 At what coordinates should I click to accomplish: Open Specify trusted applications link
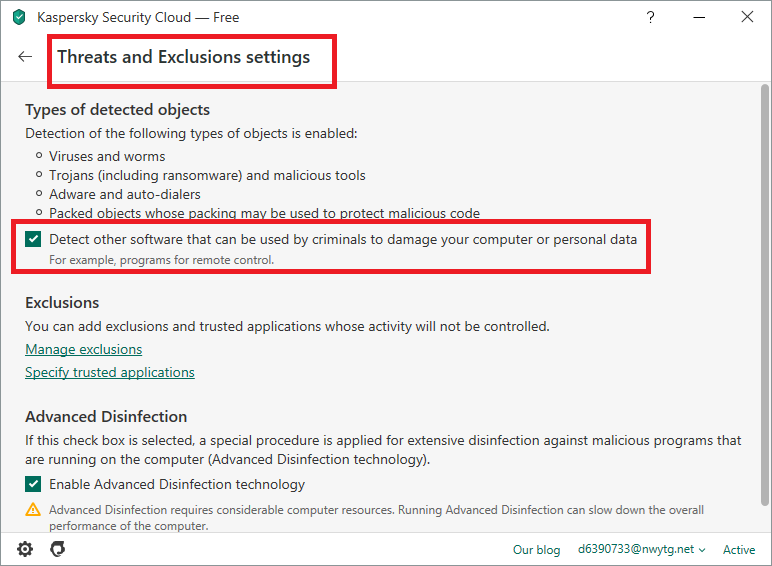click(x=110, y=372)
